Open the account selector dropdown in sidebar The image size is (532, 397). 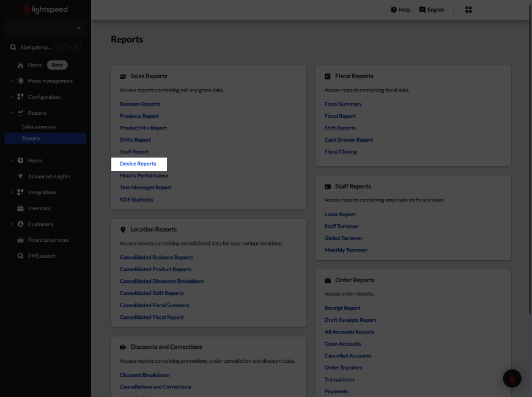point(45,28)
